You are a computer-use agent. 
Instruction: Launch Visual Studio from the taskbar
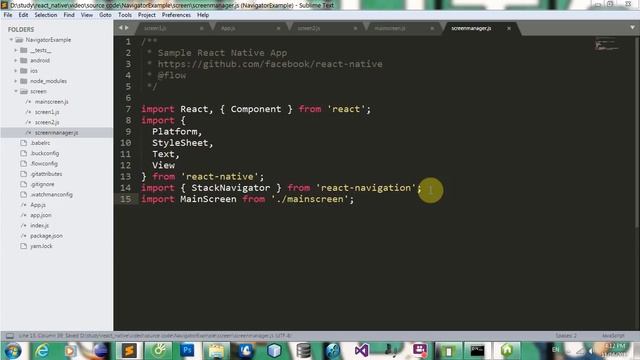point(362,351)
